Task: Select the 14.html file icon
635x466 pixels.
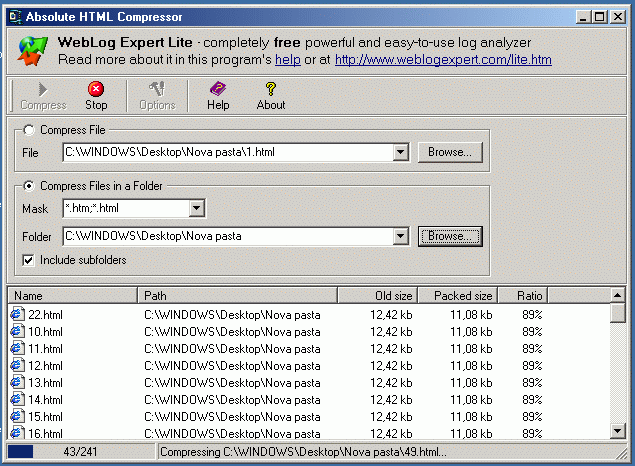Action: (x=17, y=399)
